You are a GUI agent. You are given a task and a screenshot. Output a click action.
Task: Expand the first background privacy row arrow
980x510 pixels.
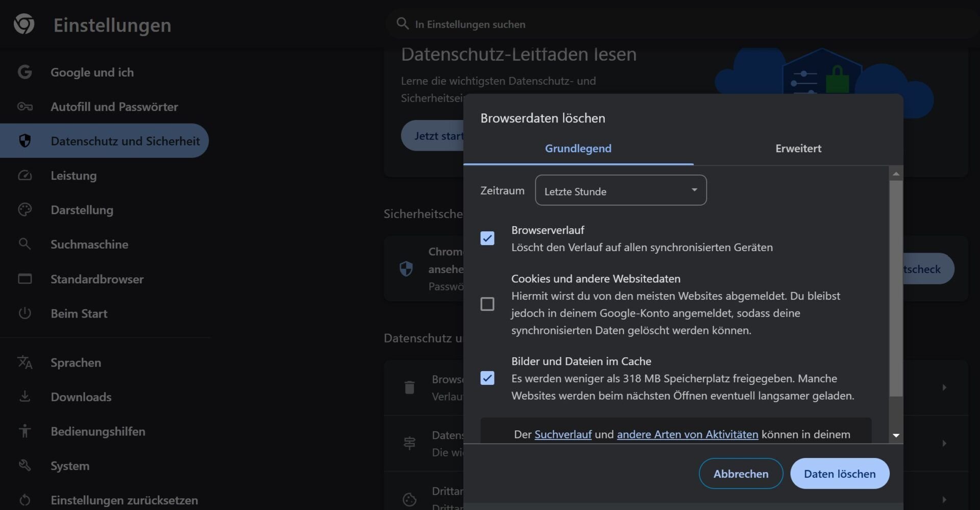944,387
